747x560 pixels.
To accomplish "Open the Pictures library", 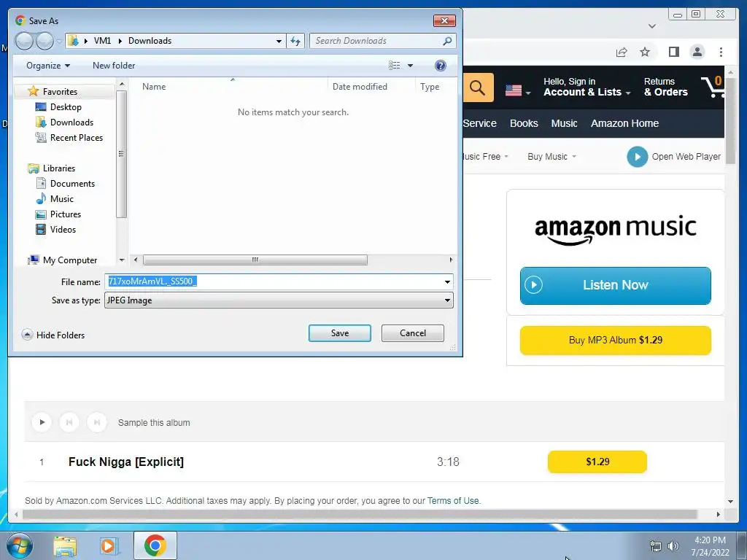I will pos(65,214).
